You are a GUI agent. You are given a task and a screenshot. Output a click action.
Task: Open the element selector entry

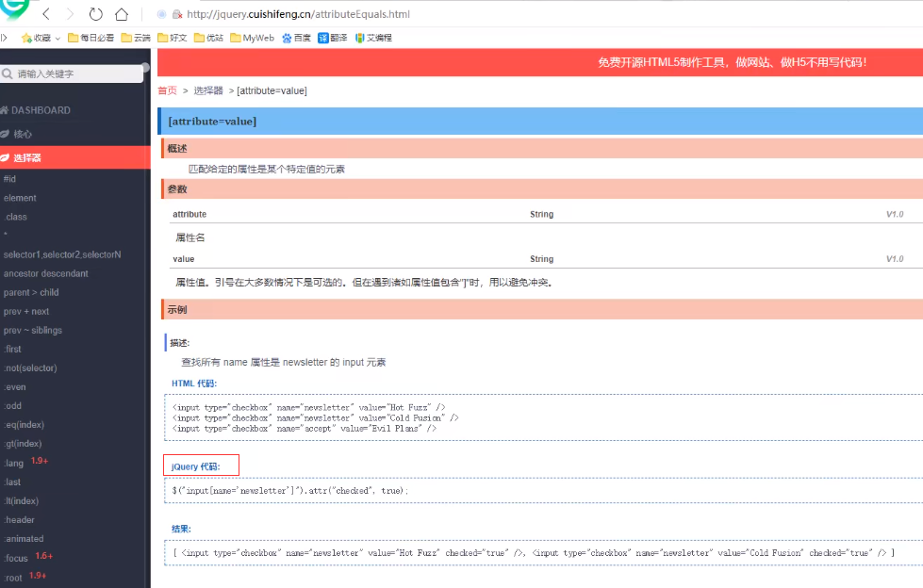pyautogui.click(x=20, y=198)
